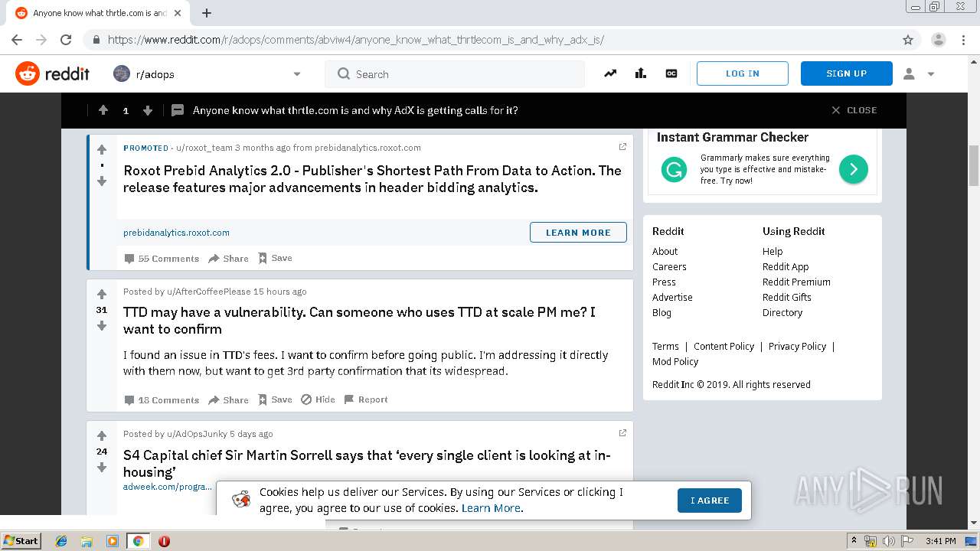The image size is (980, 551).
Task: Downvote the TTD vulnerability post
Action: (x=102, y=326)
